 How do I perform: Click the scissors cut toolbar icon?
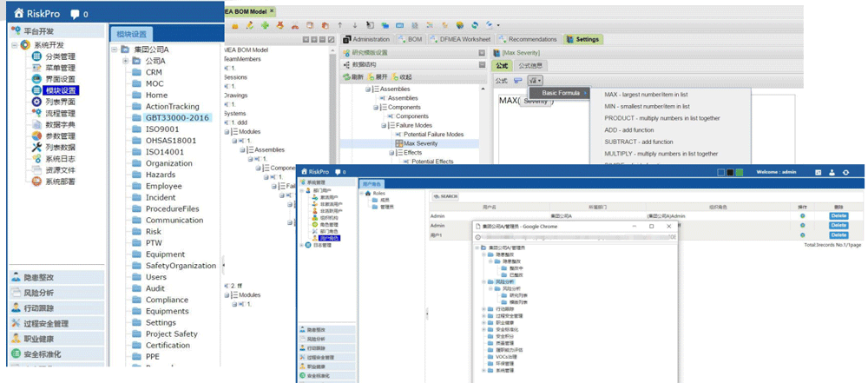[x=295, y=25]
